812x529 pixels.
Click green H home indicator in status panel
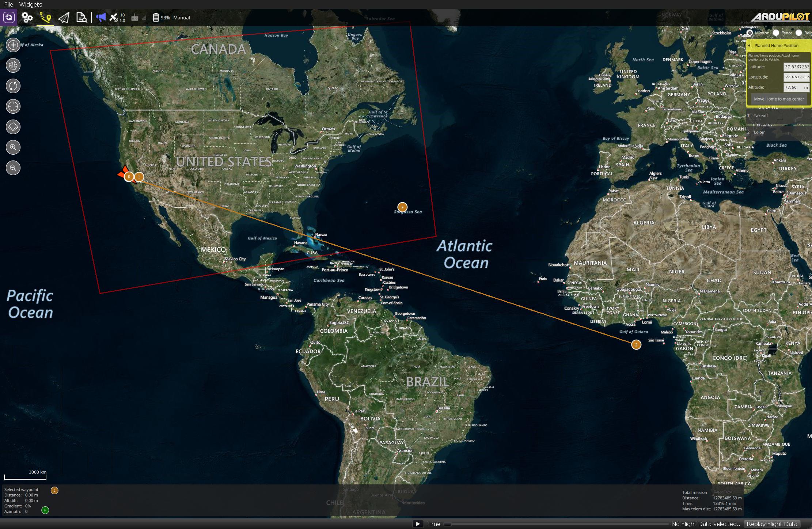point(45,510)
